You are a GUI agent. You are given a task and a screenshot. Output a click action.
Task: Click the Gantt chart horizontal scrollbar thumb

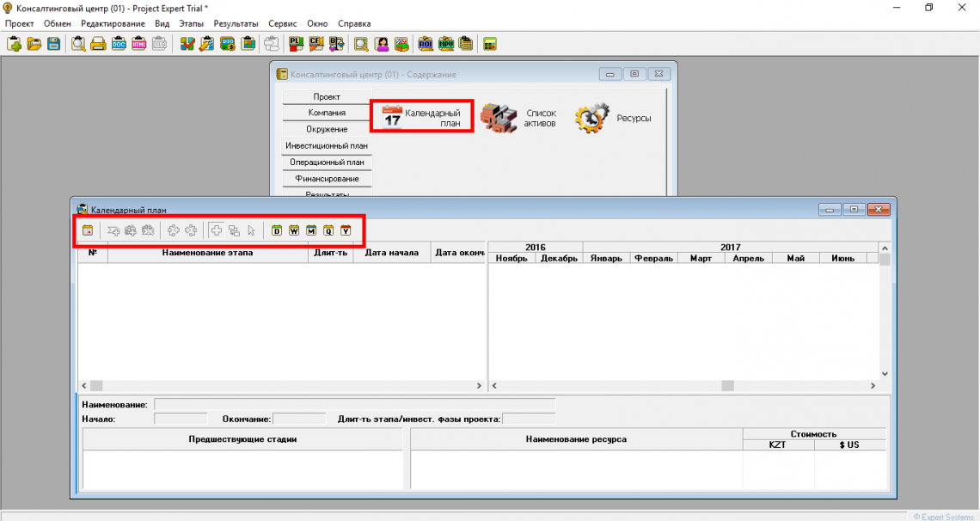pyautogui.click(x=727, y=386)
